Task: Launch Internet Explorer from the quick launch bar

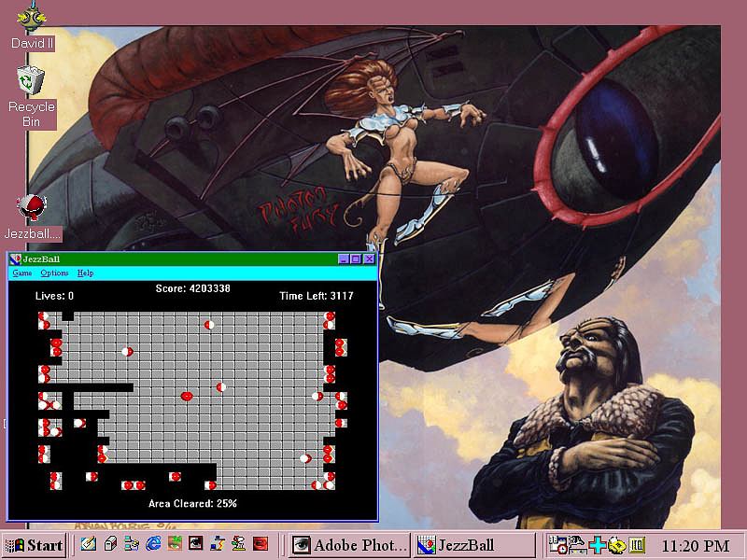Action: 153,544
